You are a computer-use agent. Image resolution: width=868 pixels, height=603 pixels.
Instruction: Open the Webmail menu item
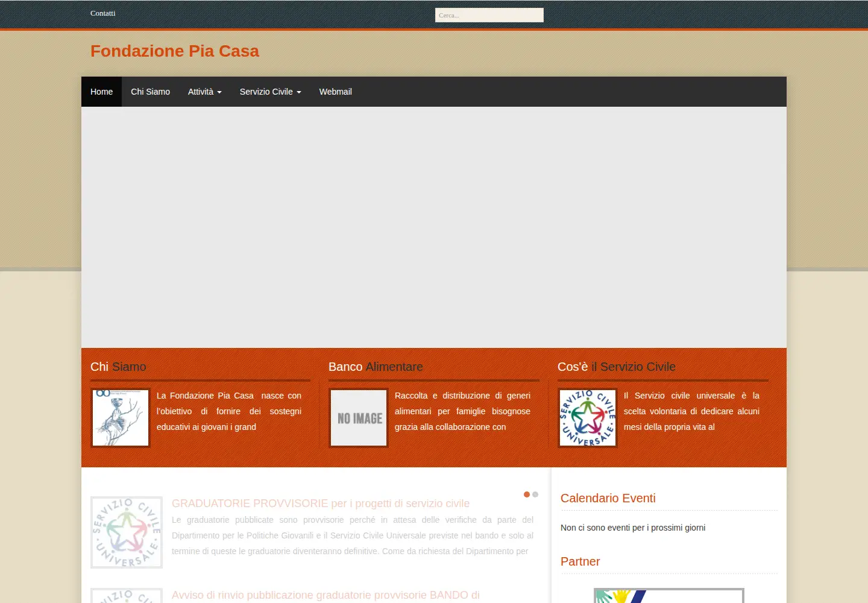tap(335, 92)
